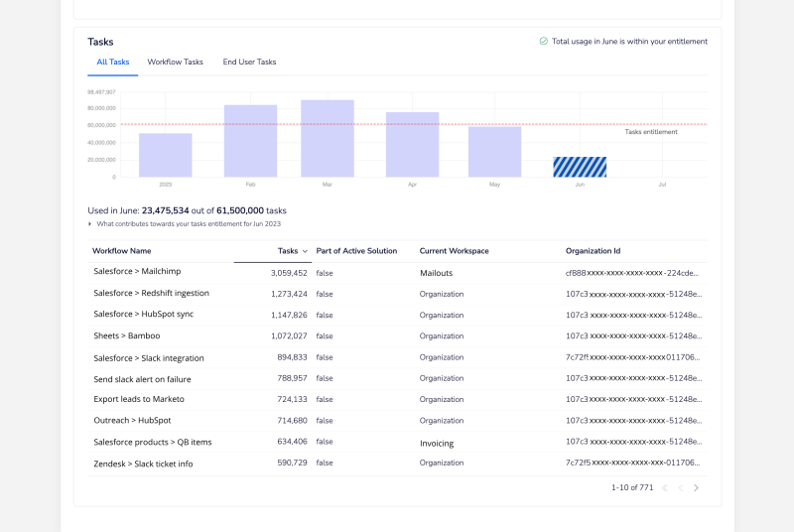Select the Export leads to Marketo row
This screenshot has width=794, height=532.
(x=139, y=399)
